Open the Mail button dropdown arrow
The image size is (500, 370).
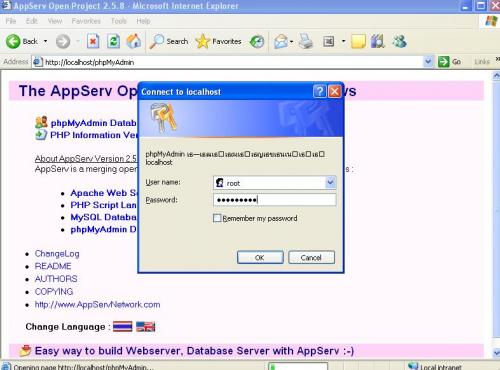point(291,42)
